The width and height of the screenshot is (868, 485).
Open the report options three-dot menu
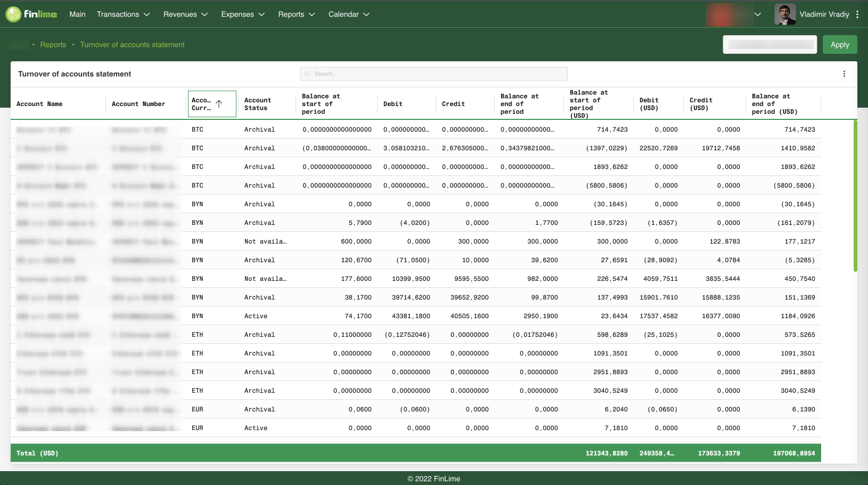(844, 74)
